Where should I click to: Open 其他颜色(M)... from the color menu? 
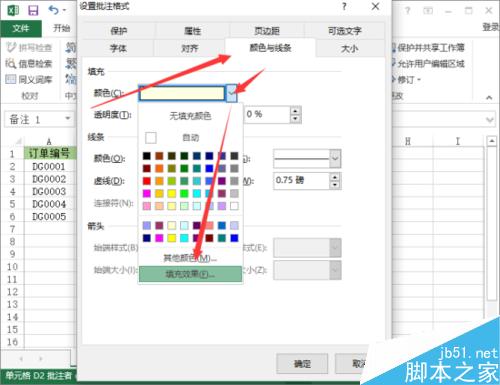pos(190,258)
